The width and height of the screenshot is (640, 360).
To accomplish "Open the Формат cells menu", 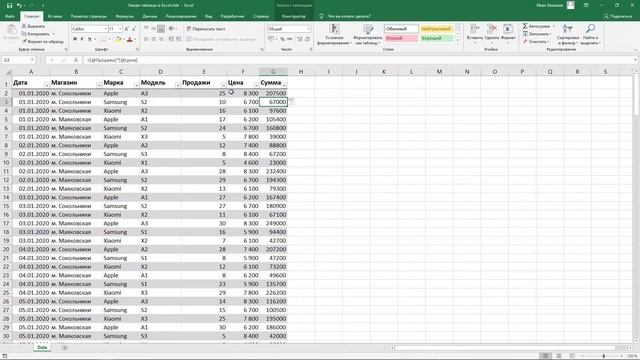I will pos(508,33).
